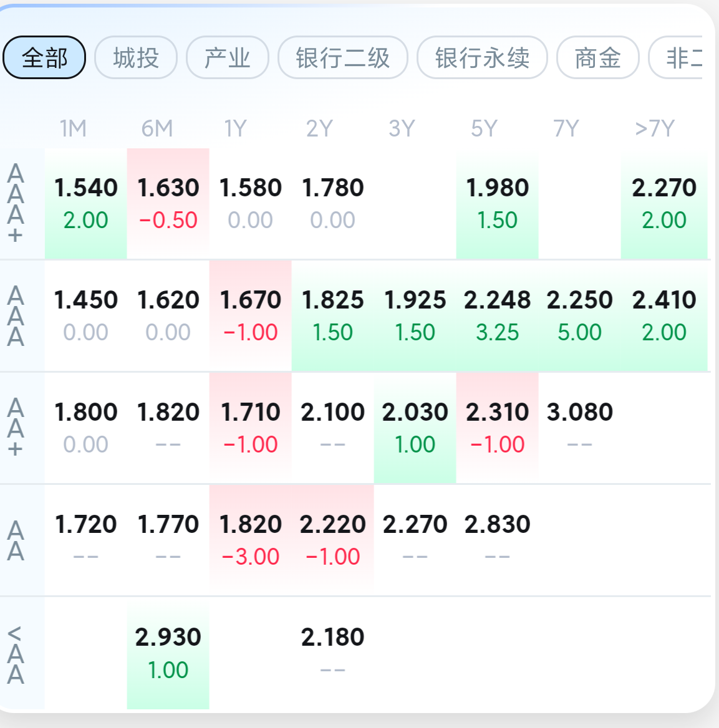Select the 全部 filter tab

44,58
